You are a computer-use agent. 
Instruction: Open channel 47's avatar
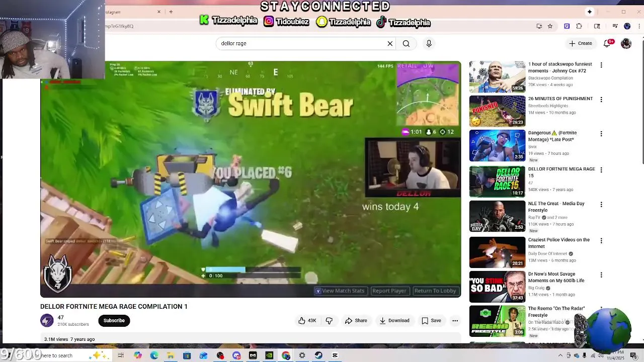tap(47, 321)
